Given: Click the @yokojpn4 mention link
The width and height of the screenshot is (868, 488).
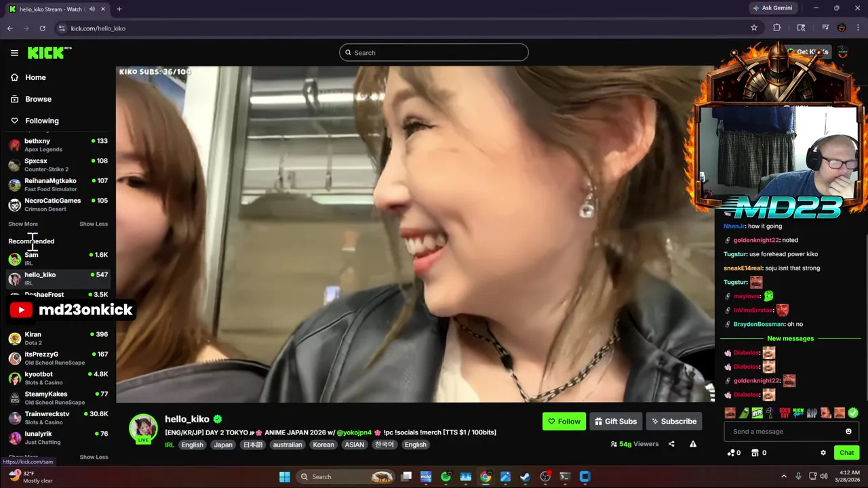Looking at the screenshot, I should point(354,432).
